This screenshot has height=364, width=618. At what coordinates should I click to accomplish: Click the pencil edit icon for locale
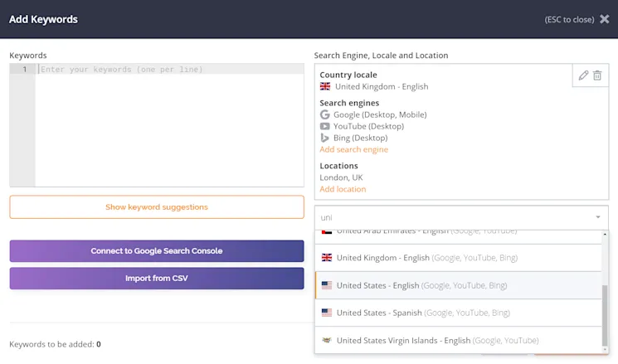(x=583, y=75)
